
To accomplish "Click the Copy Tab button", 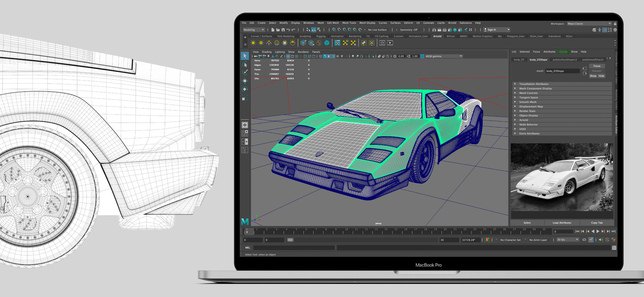I will (x=597, y=223).
